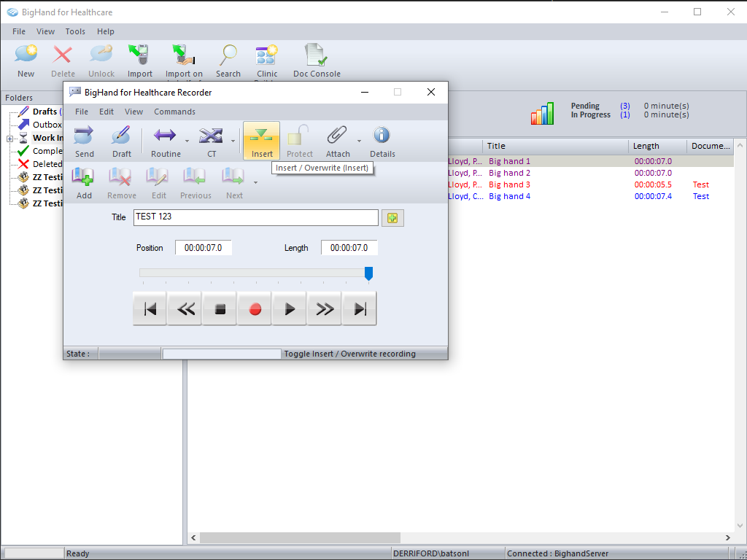747x560 pixels.
Task: Open the Recorder File menu
Action: (x=82, y=112)
